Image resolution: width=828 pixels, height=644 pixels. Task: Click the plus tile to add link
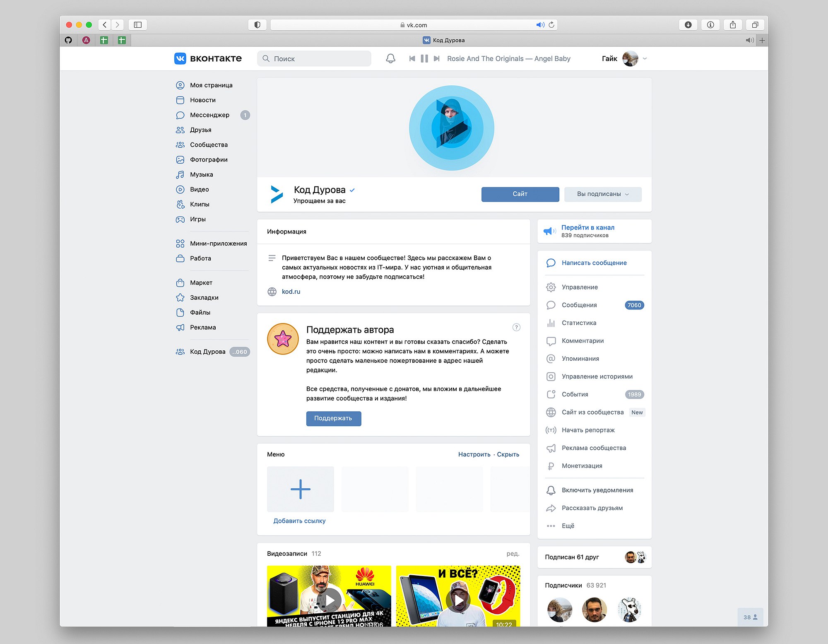[301, 490]
